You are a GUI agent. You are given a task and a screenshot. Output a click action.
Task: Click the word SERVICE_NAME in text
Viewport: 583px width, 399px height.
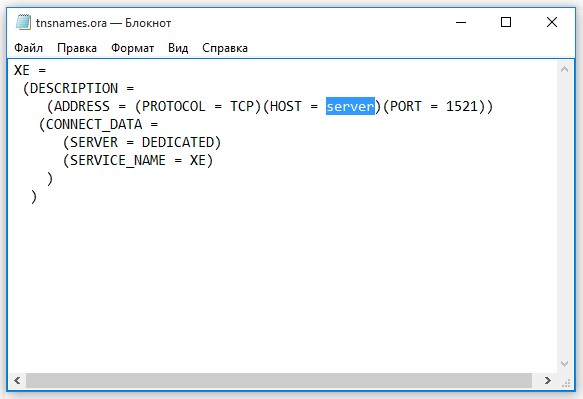[x=118, y=161]
